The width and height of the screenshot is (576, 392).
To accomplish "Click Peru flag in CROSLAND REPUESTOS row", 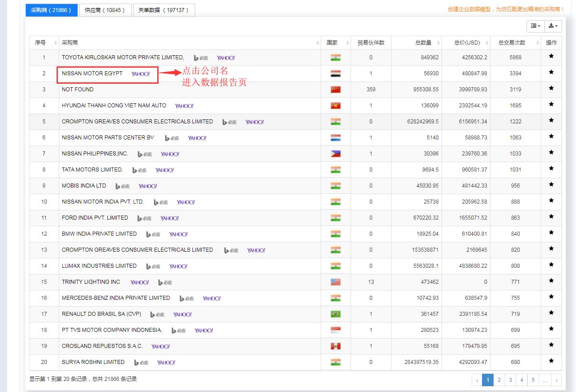I will point(335,346).
